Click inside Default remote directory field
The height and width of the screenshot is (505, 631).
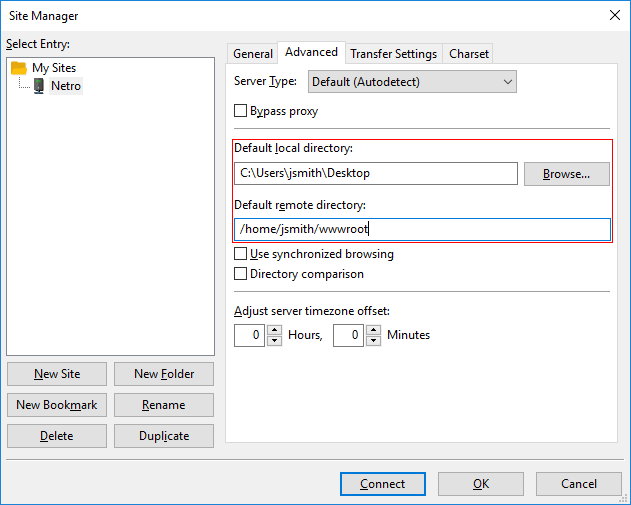[422, 230]
